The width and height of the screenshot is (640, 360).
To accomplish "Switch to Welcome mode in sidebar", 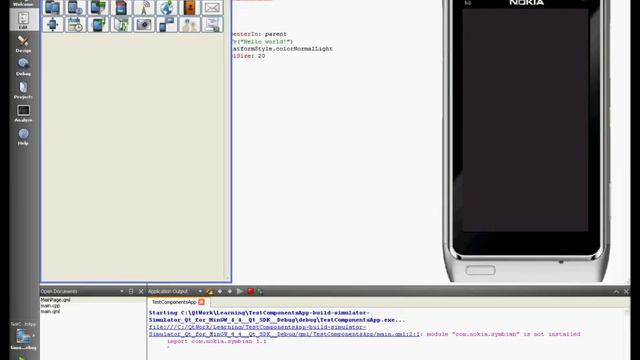I will pyautogui.click(x=23, y=3).
